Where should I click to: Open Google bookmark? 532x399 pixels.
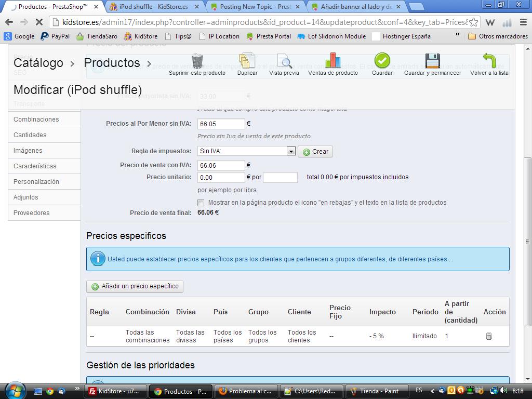pos(19,36)
